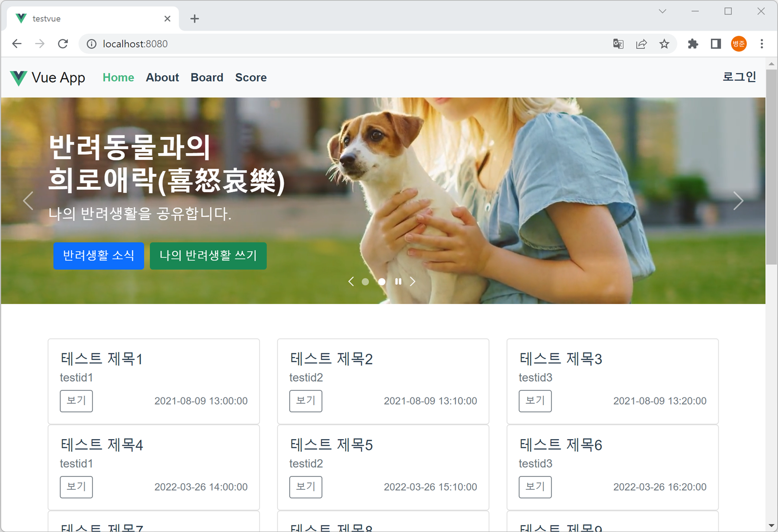The height and width of the screenshot is (532, 778).
Task: Click date 2021-08-09 13:10:00
Action: [x=430, y=401]
